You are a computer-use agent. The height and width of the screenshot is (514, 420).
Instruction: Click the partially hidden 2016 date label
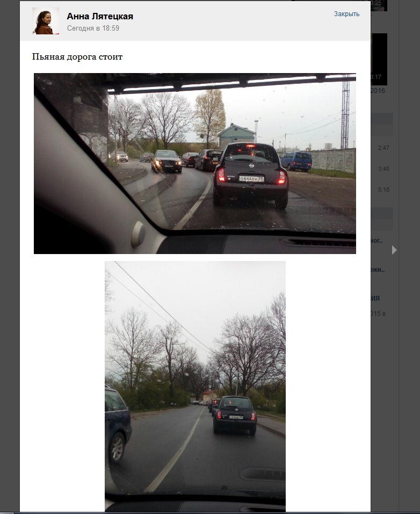click(x=378, y=90)
